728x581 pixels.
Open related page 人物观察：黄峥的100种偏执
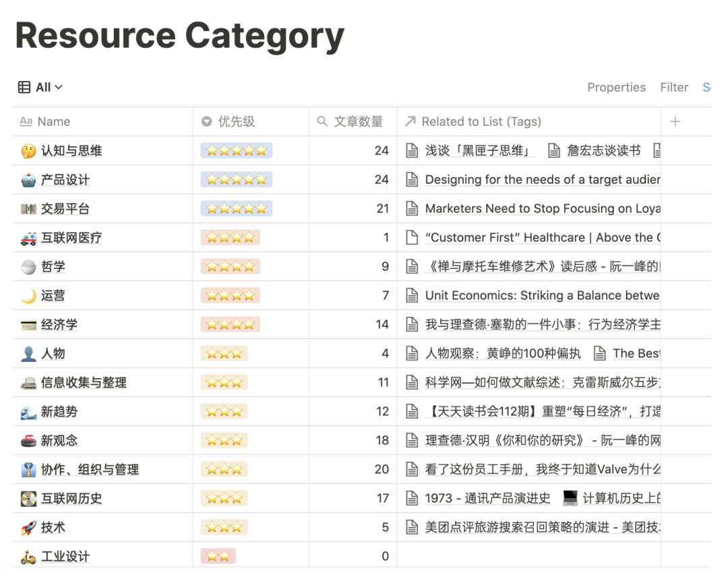coord(493,354)
